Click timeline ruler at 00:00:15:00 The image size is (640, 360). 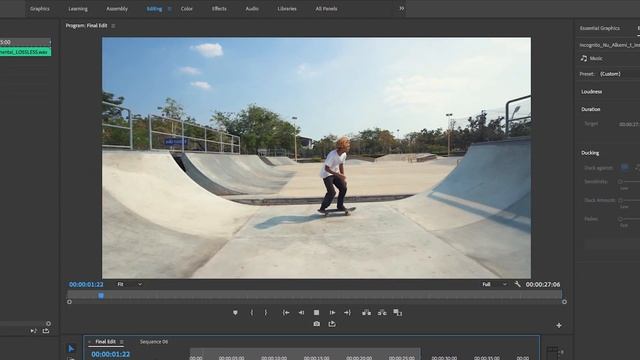(x=316, y=358)
